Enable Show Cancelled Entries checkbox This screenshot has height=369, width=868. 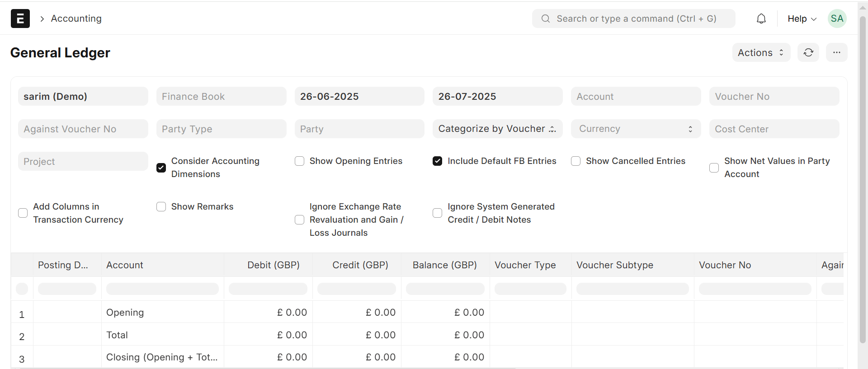point(576,161)
